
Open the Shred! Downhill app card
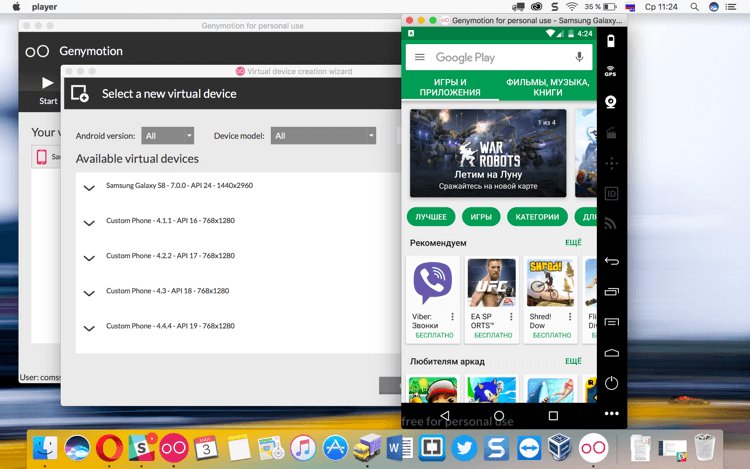point(551,299)
